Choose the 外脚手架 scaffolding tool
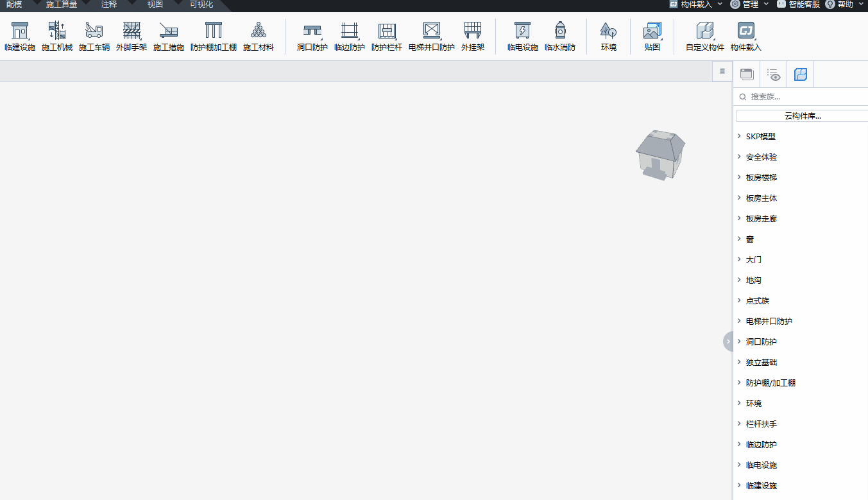 (132, 37)
